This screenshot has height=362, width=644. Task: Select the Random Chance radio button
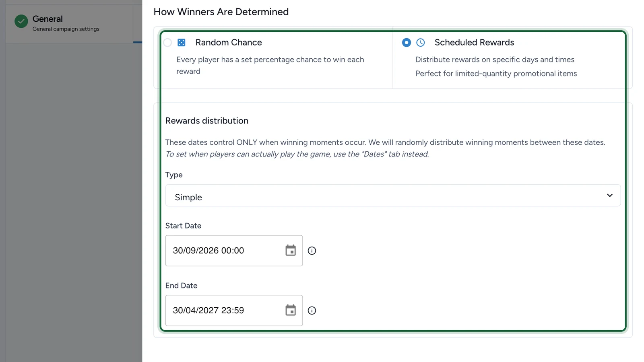click(167, 43)
